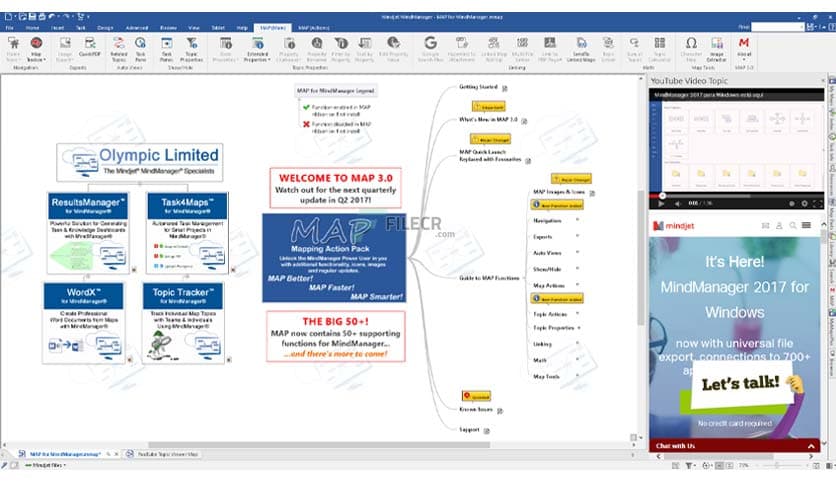Expand the Exports subtopic
This screenshot has height=484, width=836.
point(577,236)
